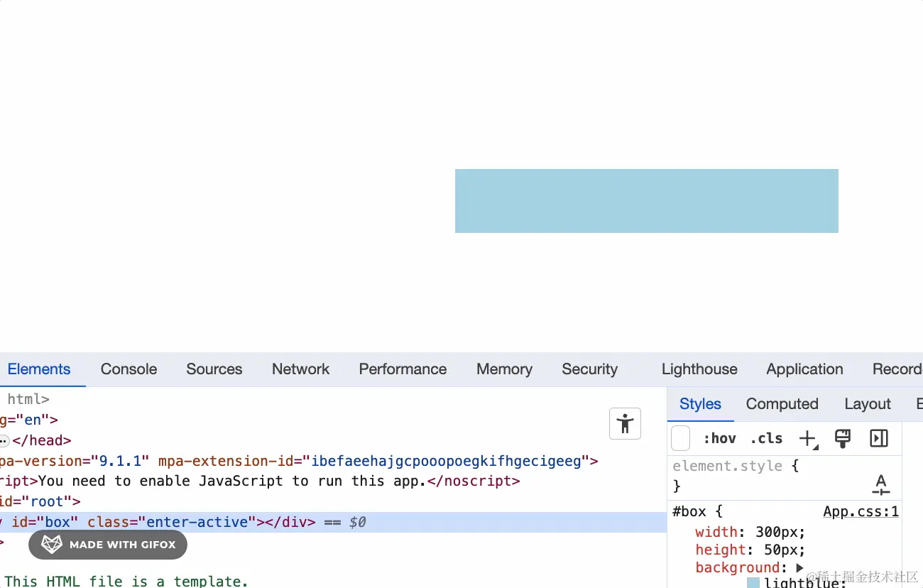Click the "This HTML file is a template" comment
The height and width of the screenshot is (588, 923).
point(126,581)
